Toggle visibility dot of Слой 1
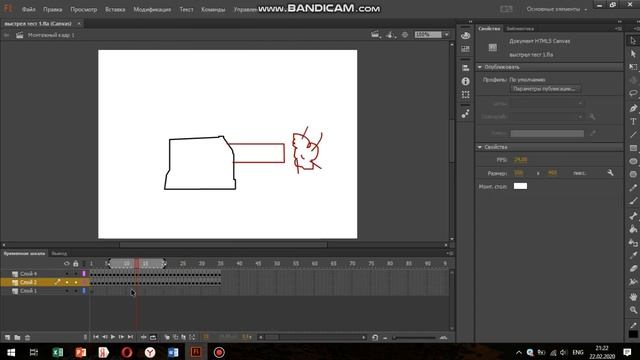The image size is (640, 360). 67,291
